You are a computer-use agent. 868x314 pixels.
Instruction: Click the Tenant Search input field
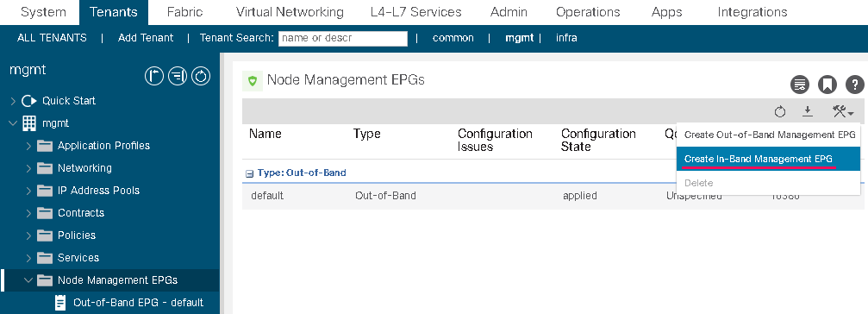pos(343,38)
